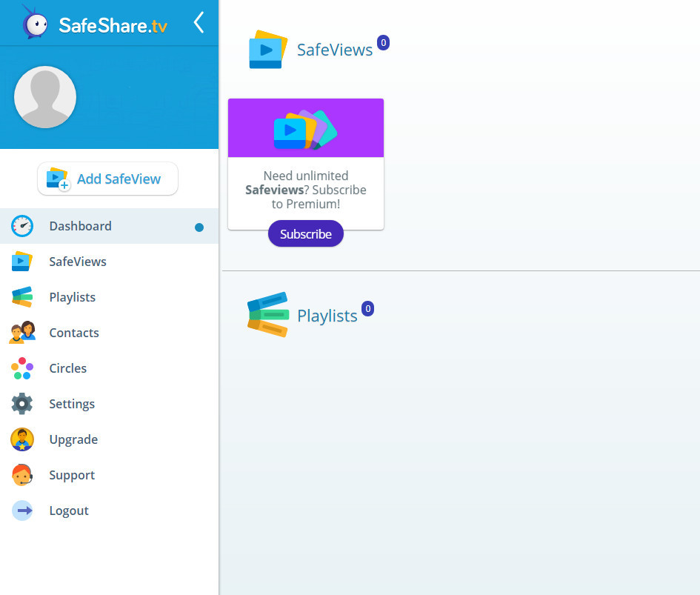Viewport: 700px width, 595px height.
Task: Open Support using the headset icon
Action: pyautogui.click(x=22, y=475)
